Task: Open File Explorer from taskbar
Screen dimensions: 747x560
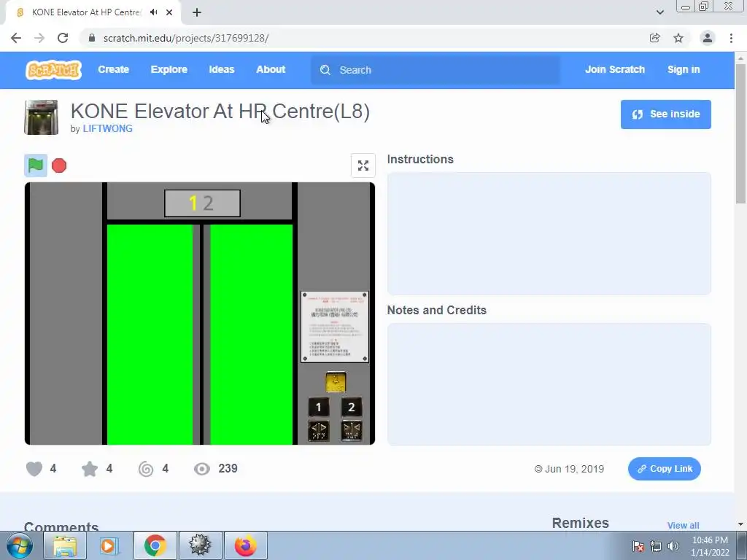Action: click(x=65, y=545)
